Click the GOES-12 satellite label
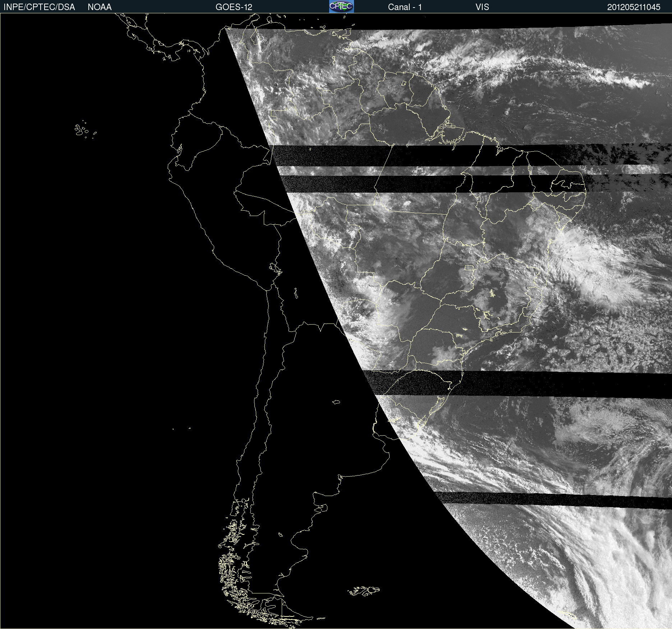 (x=234, y=7)
